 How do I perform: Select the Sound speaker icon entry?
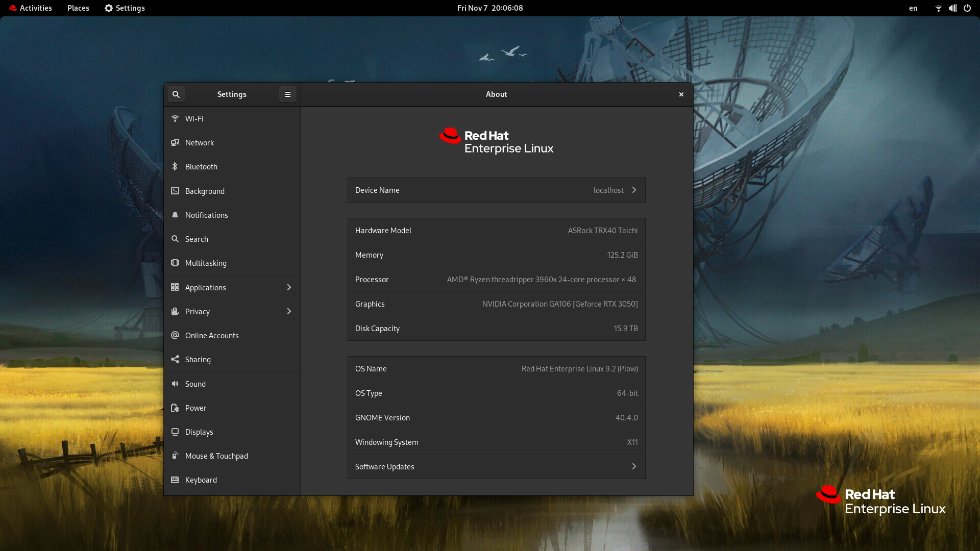point(175,384)
